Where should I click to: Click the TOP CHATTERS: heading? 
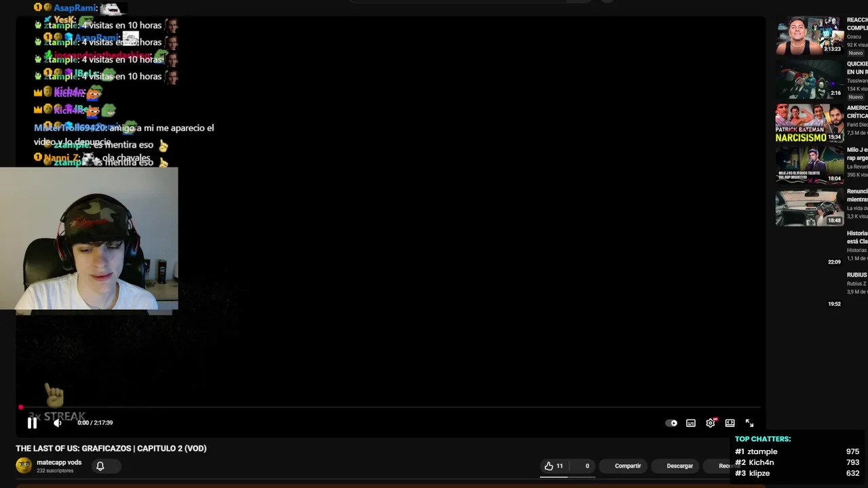(x=763, y=439)
